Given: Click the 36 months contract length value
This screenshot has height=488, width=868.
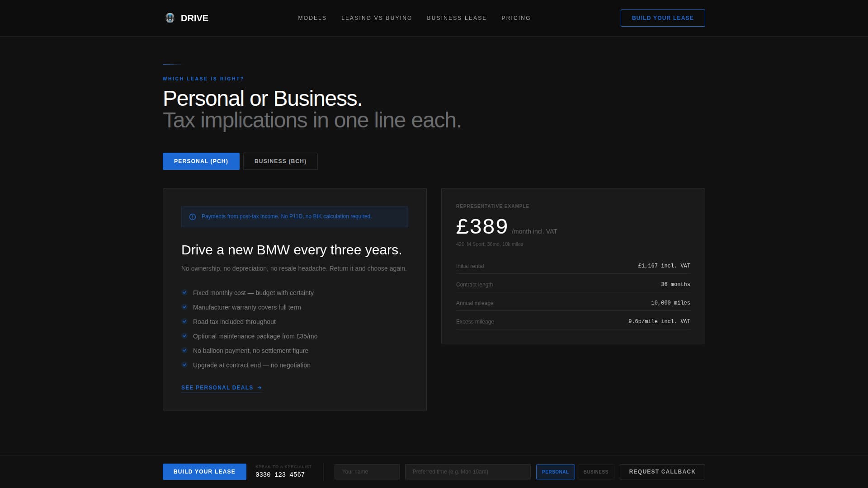Looking at the screenshot, I should pyautogui.click(x=675, y=284).
